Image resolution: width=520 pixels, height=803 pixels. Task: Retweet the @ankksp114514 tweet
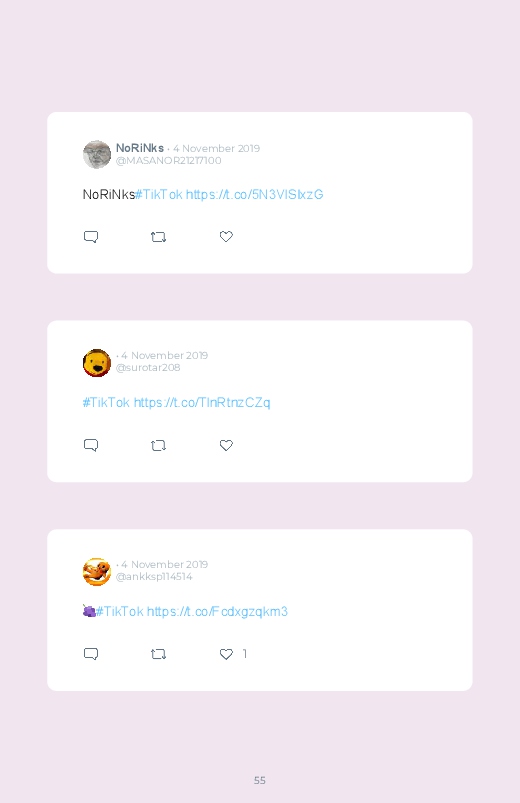[158, 654]
